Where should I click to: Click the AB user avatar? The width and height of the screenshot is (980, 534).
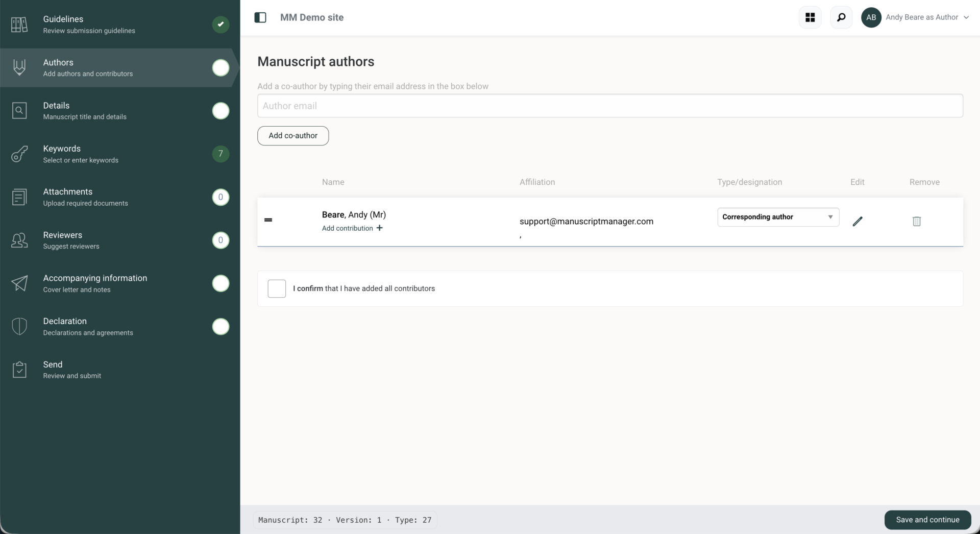pyautogui.click(x=871, y=17)
